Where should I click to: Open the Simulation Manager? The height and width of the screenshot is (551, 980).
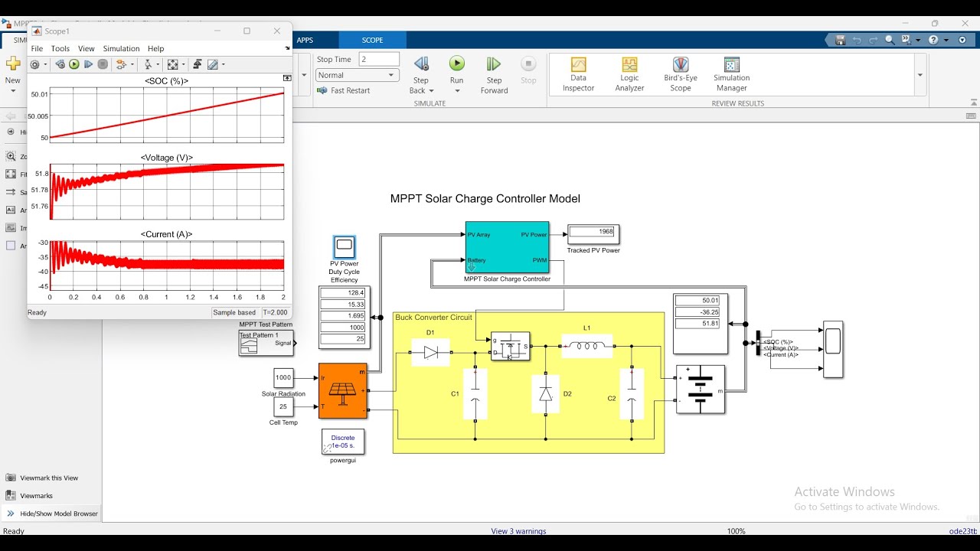pyautogui.click(x=732, y=74)
